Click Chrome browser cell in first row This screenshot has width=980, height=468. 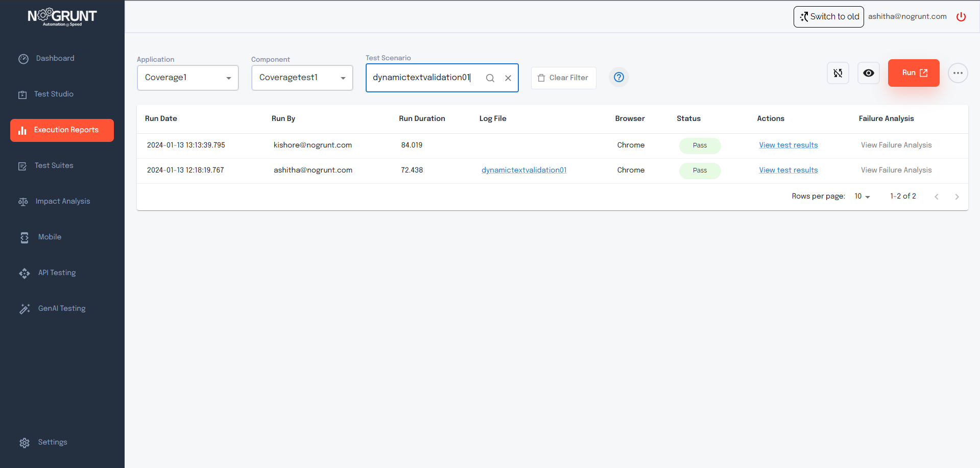(x=631, y=145)
